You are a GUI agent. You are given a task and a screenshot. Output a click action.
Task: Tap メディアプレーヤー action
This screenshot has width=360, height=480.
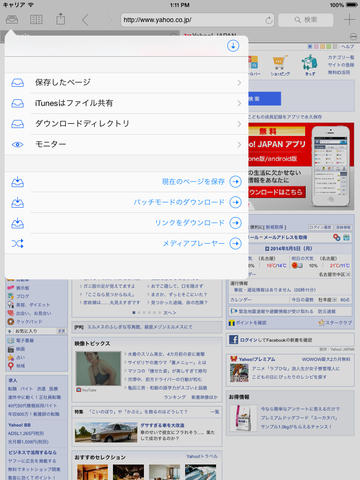tap(194, 243)
